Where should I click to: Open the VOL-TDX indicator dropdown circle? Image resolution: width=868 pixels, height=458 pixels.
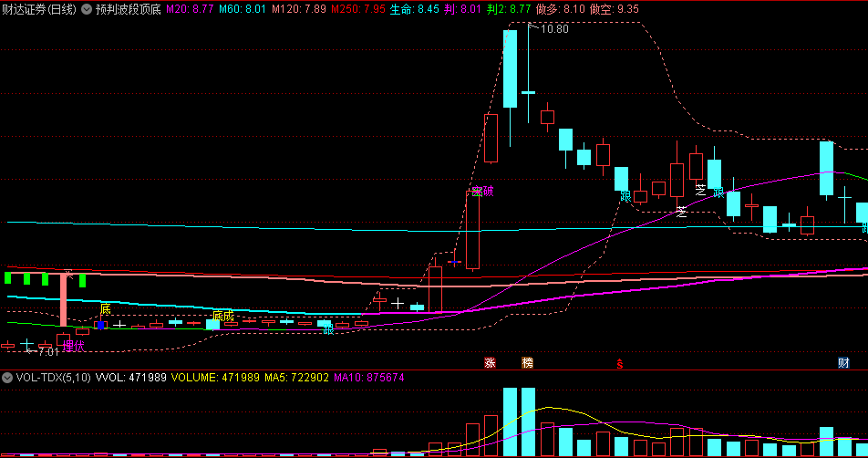(7, 378)
